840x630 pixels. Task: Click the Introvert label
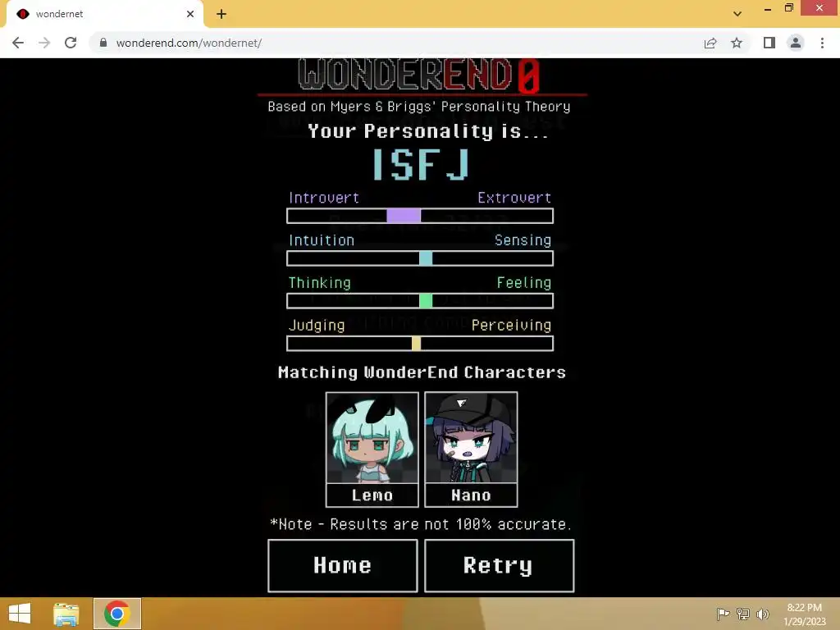point(324,198)
